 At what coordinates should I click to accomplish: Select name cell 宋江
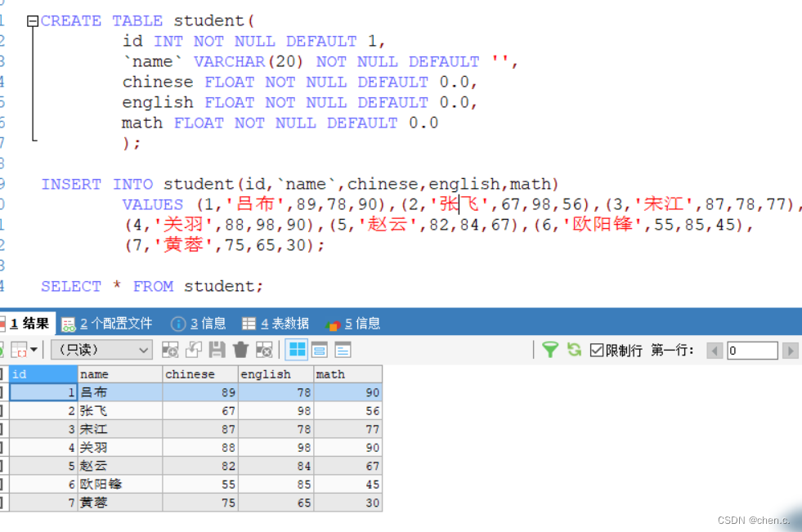(119, 429)
